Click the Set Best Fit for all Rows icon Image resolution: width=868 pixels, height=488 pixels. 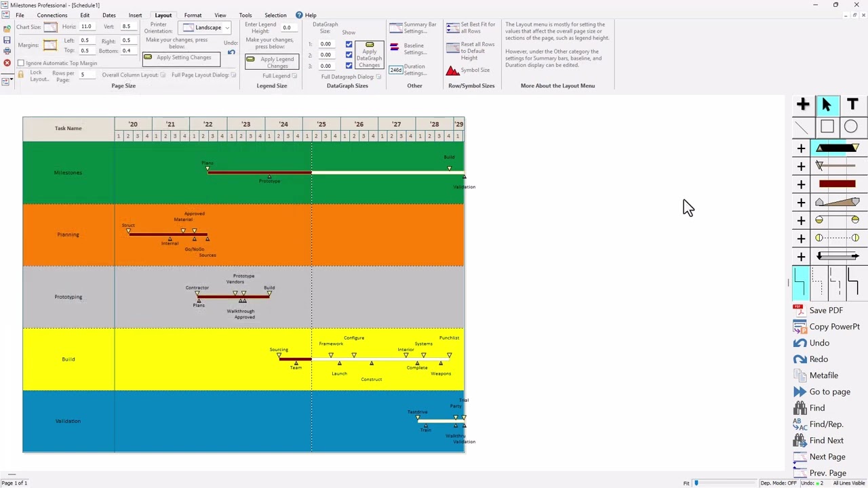[x=452, y=28]
